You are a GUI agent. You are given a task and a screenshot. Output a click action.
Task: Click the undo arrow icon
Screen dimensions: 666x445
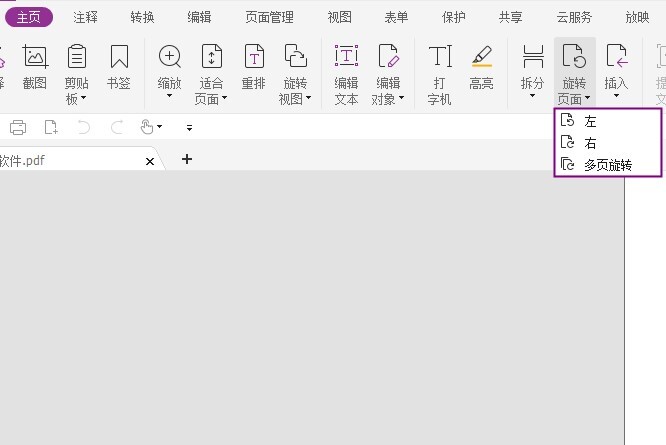tap(84, 127)
